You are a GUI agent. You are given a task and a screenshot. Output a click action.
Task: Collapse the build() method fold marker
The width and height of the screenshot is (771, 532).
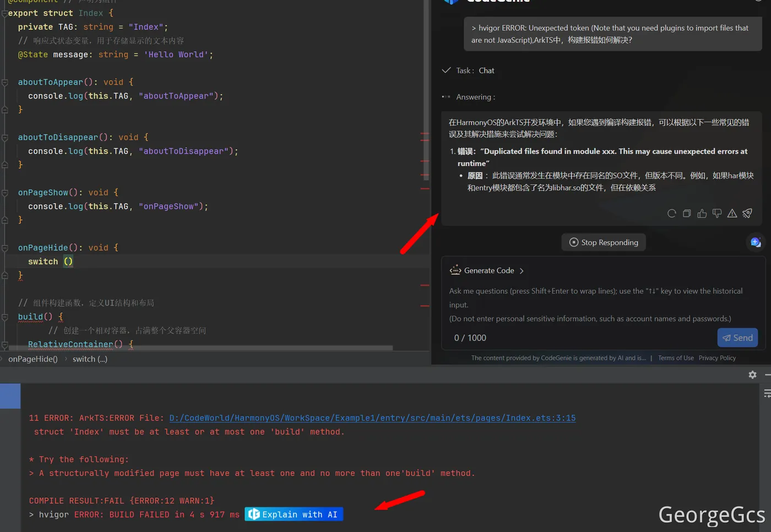(5, 317)
